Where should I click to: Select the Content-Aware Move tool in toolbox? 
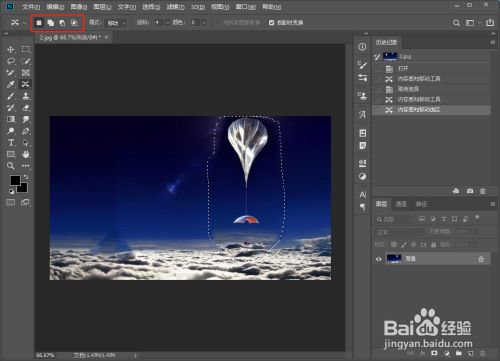[x=26, y=84]
